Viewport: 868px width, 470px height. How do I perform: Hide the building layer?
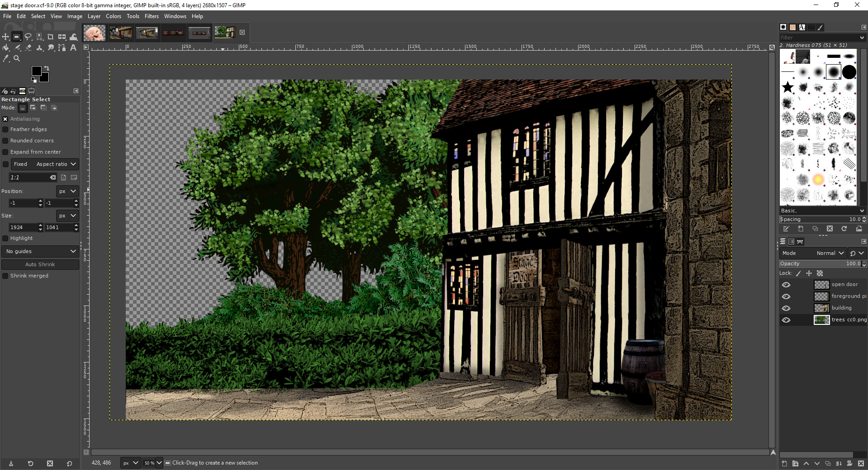point(786,308)
